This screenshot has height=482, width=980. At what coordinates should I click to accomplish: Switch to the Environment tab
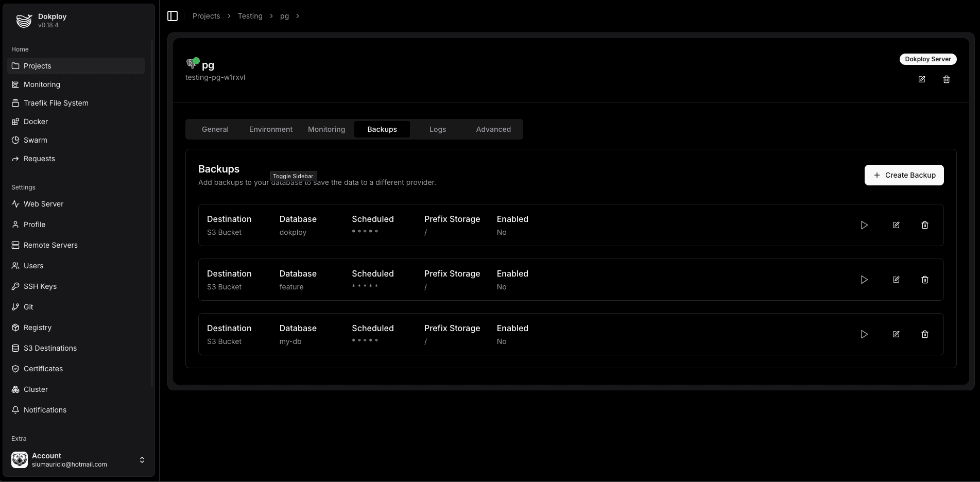[271, 129]
